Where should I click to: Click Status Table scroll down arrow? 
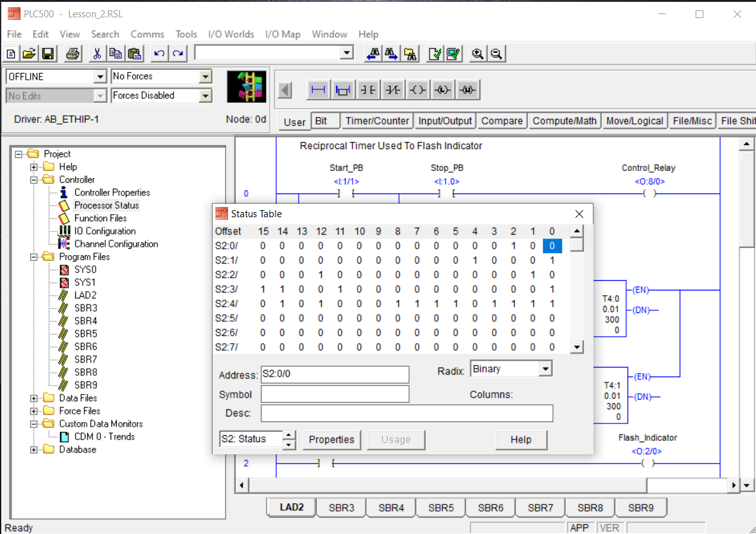click(577, 347)
